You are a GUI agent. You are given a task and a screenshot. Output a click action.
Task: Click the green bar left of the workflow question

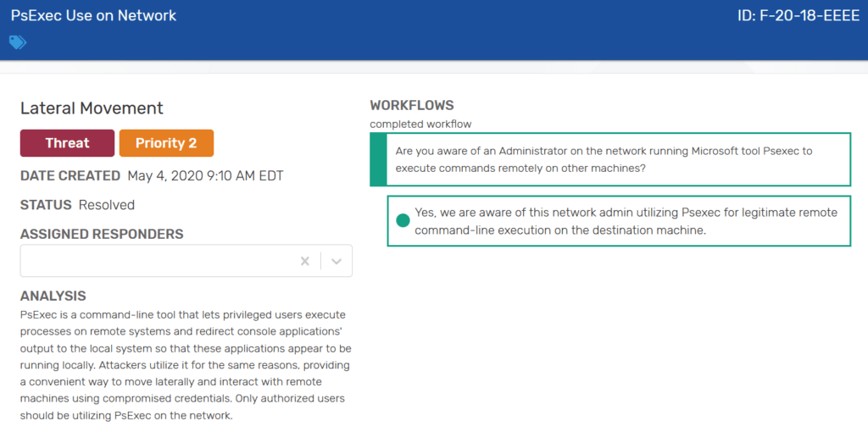click(x=378, y=159)
